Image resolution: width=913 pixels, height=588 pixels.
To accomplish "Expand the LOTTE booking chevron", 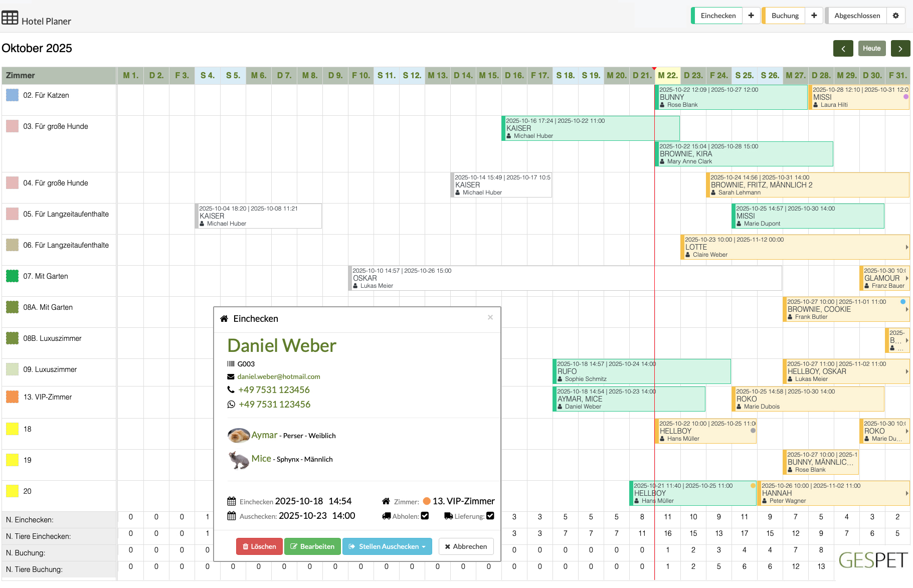I will pos(906,247).
